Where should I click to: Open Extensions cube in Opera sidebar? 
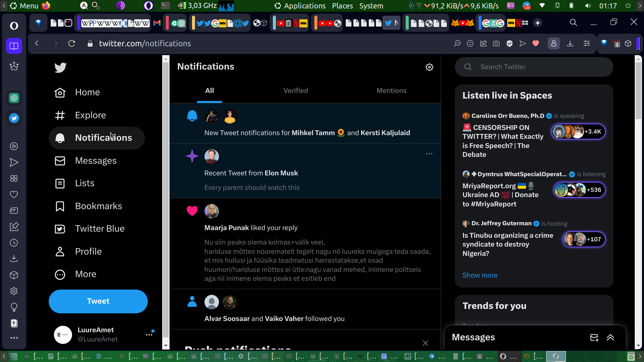[14, 275]
